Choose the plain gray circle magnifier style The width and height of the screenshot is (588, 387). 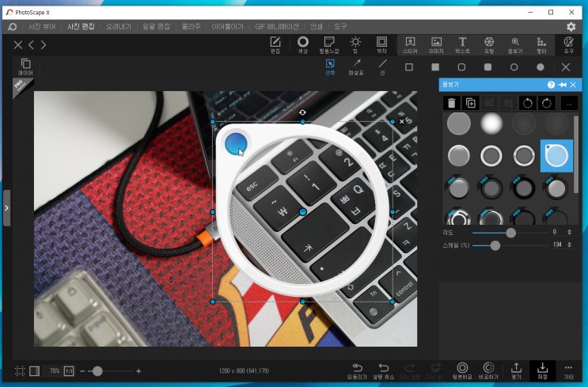coord(459,123)
